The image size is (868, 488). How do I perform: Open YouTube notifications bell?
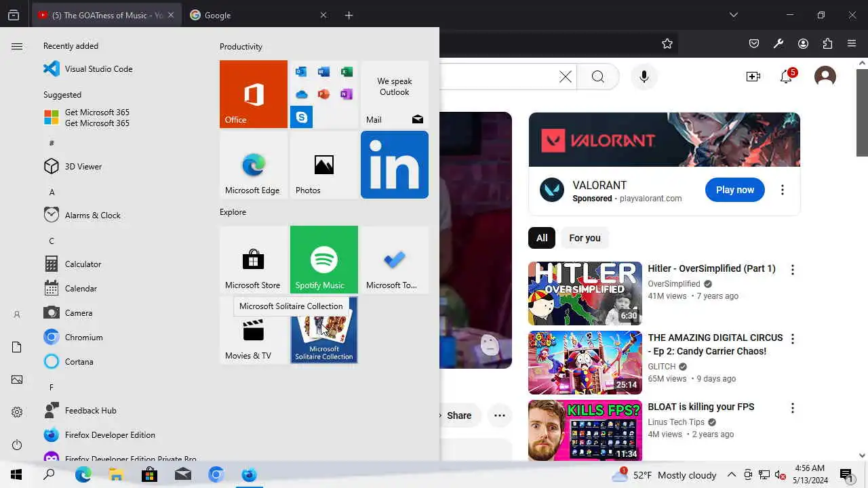(787, 77)
